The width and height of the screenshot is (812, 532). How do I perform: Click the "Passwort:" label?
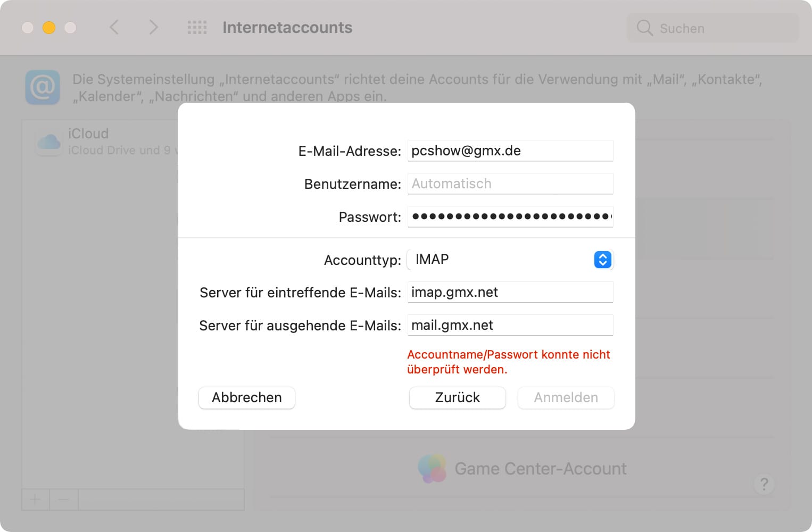point(370,217)
